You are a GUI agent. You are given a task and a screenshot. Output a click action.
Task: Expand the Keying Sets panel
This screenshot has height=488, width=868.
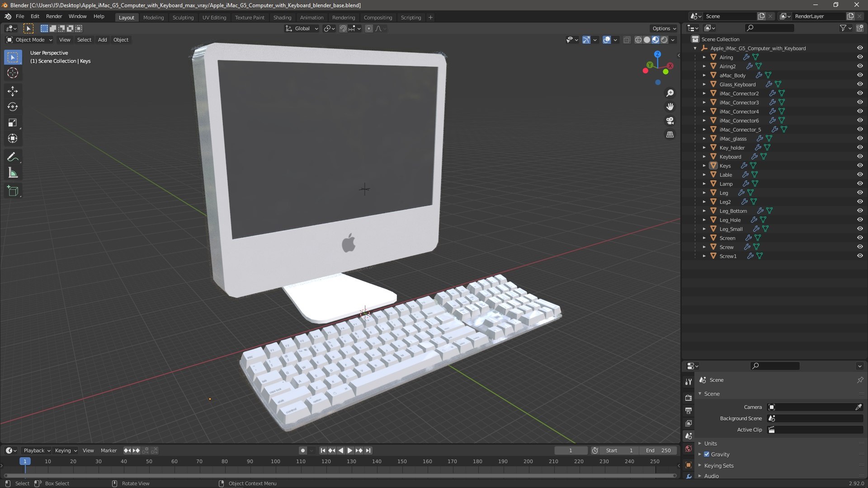[718, 466]
